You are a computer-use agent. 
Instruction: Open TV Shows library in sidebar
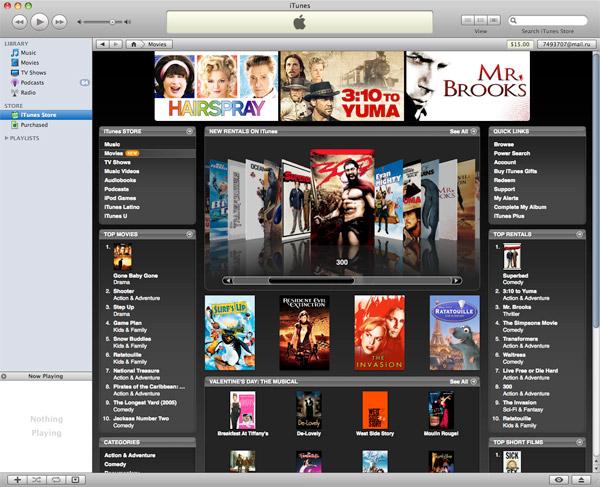pyautogui.click(x=33, y=73)
